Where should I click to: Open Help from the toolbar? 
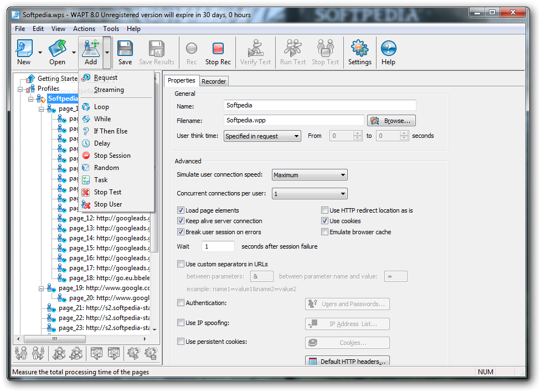coord(388,53)
